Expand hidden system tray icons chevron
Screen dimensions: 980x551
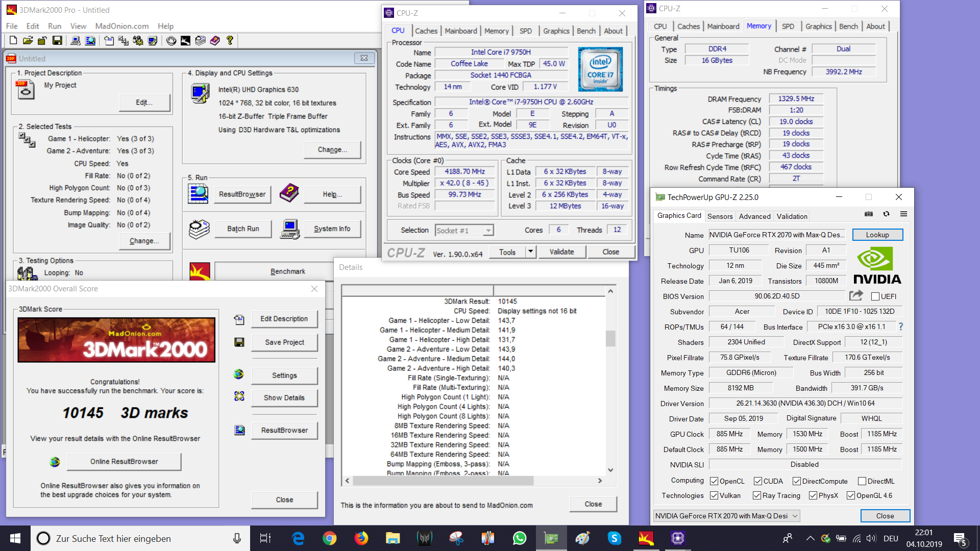pos(810,538)
